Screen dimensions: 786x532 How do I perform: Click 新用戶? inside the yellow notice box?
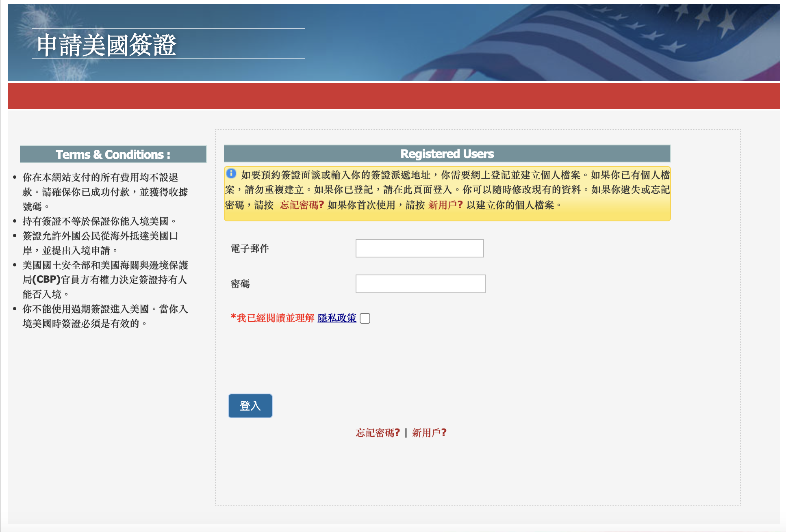coord(445,205)
